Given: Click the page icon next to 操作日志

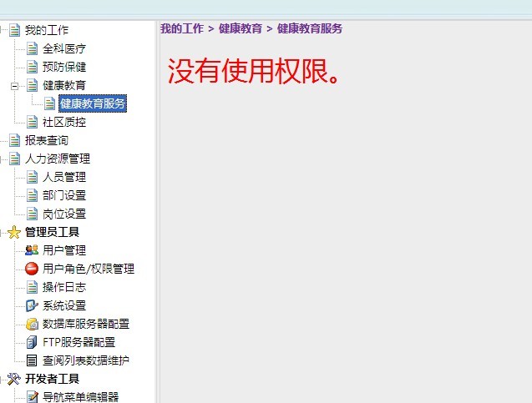Looking at the screenshot, I should (33, 287).
